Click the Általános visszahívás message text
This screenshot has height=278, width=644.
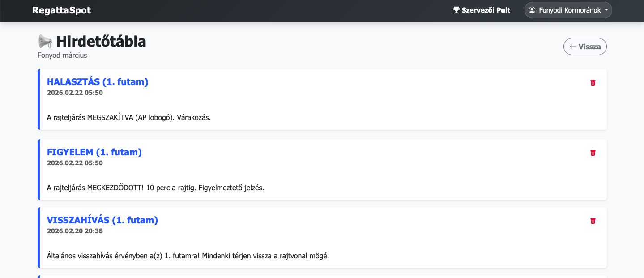[x=188, y=256]
